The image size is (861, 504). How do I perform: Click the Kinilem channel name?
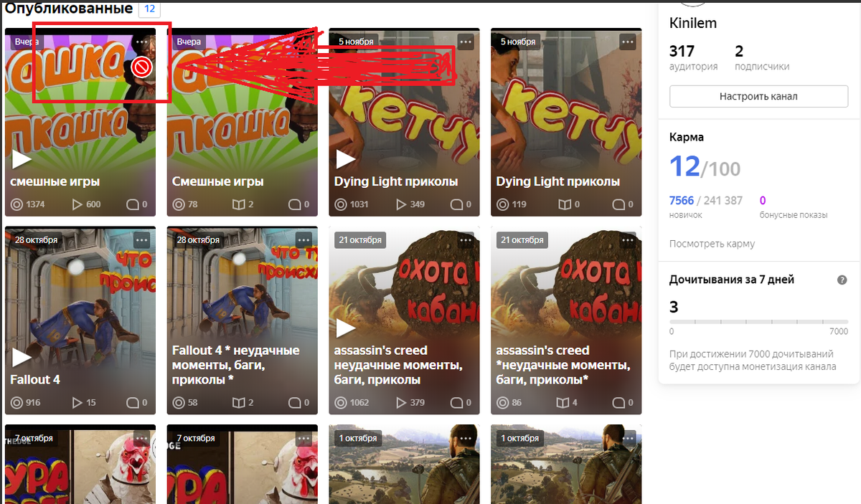[x=693, y=23]
